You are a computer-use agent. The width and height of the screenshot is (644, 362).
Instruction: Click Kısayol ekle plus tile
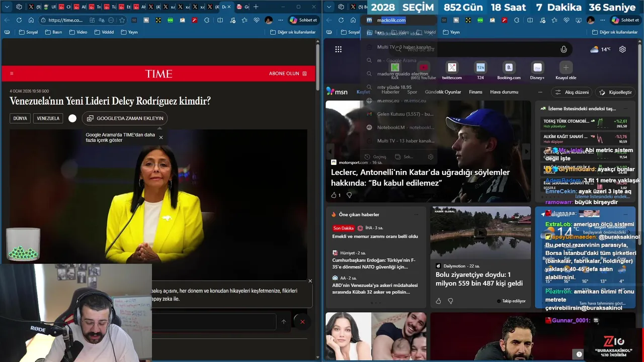click(x=566, y=71)
